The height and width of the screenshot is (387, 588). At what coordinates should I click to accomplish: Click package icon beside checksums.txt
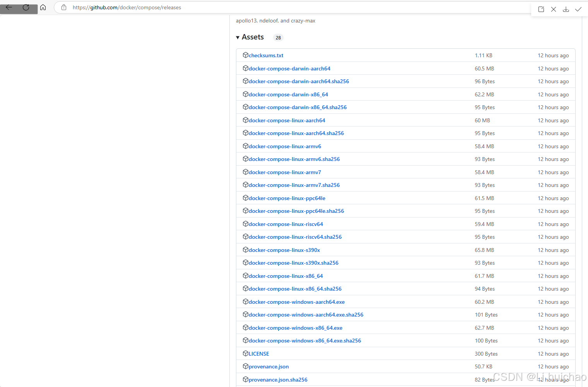245,55
